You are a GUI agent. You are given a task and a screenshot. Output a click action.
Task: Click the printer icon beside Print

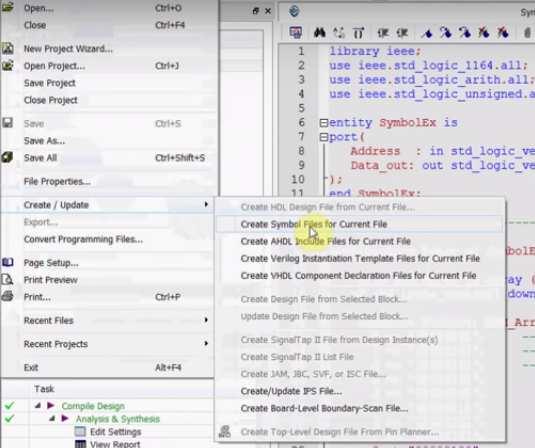pos(8,296)
